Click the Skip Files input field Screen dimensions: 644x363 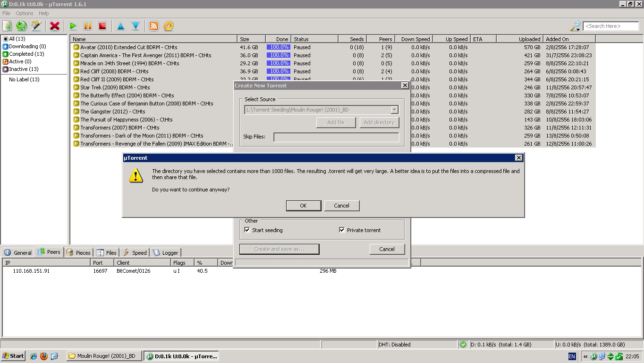point(336,137)
